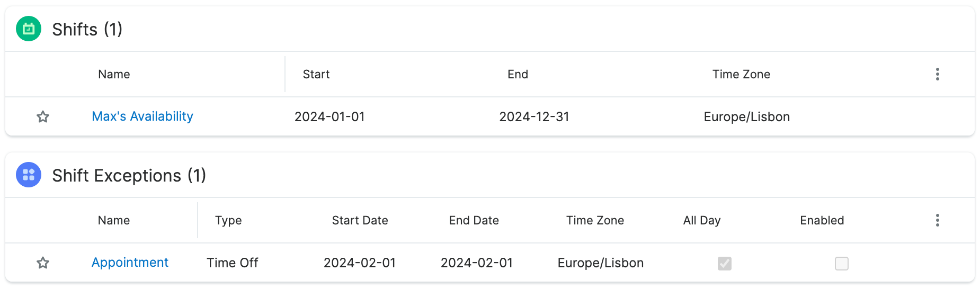
Task: Click the Shifts (1) section title
Action: (87, 30)
